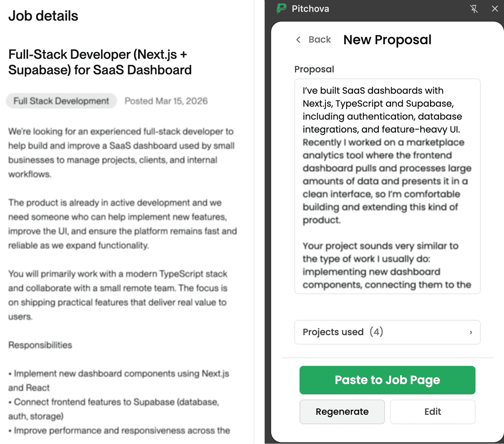Open the job title Full-Stack Developer link

(x=99, y=62)
